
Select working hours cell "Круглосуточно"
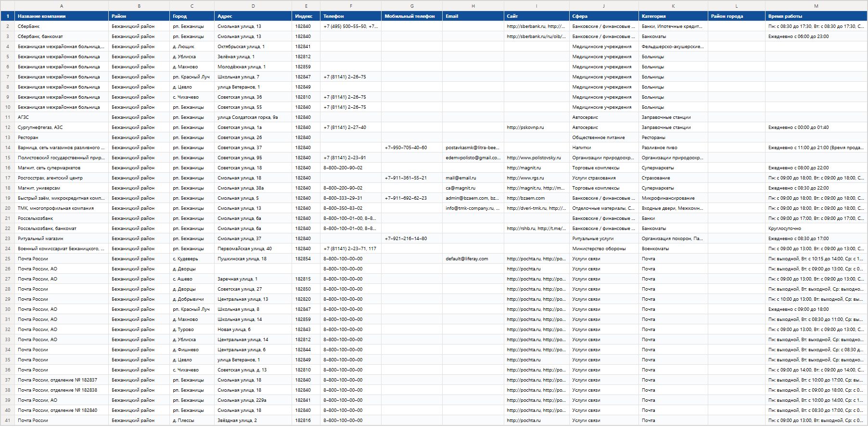point(816,229)
